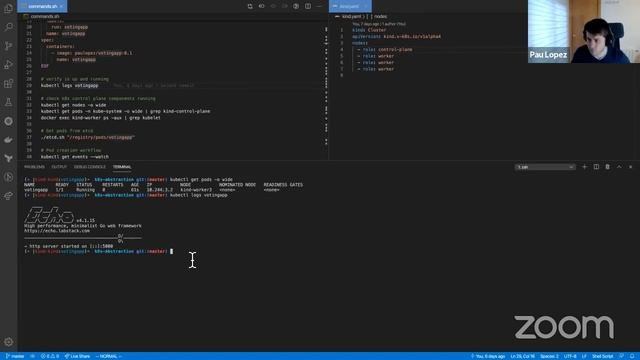Open the terminal shell selector dropdown
Screen dimensions: 640x360
tap(545, 167)
